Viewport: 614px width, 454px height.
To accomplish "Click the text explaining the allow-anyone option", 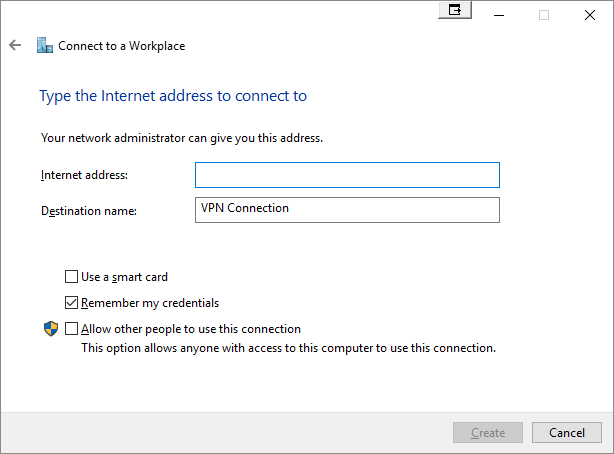I will point(289,348).
